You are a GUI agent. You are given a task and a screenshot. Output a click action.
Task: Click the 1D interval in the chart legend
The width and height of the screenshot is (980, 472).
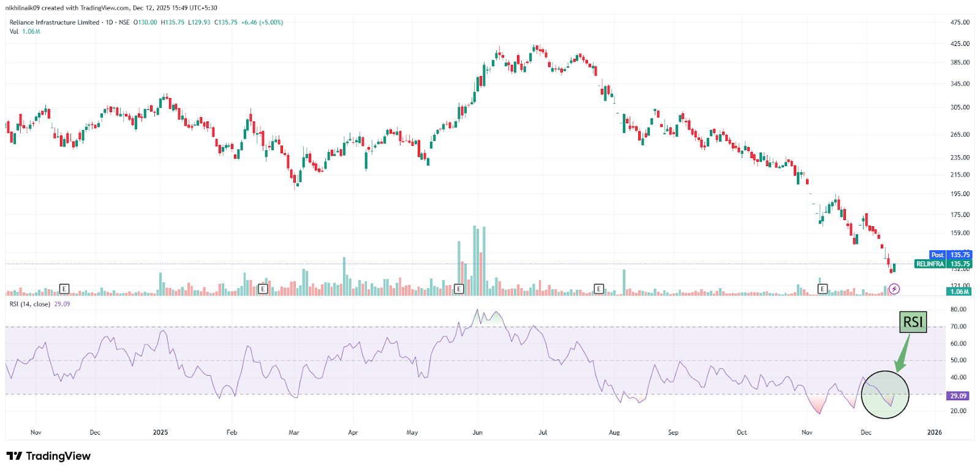tap(110, 23)
